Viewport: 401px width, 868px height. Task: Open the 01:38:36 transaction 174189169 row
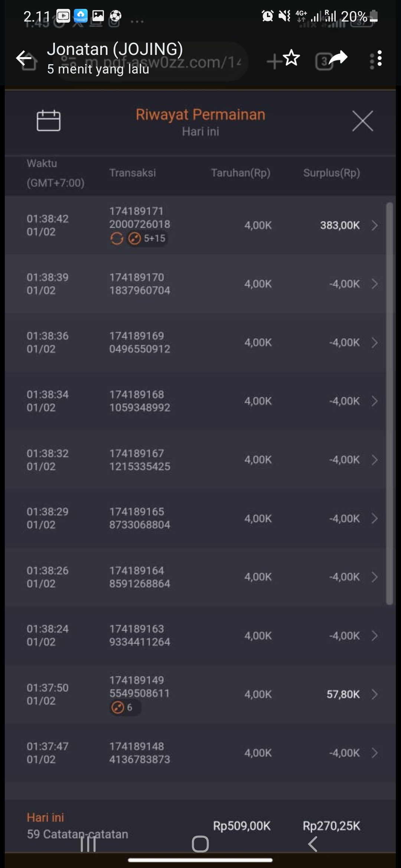coord(140,342)
